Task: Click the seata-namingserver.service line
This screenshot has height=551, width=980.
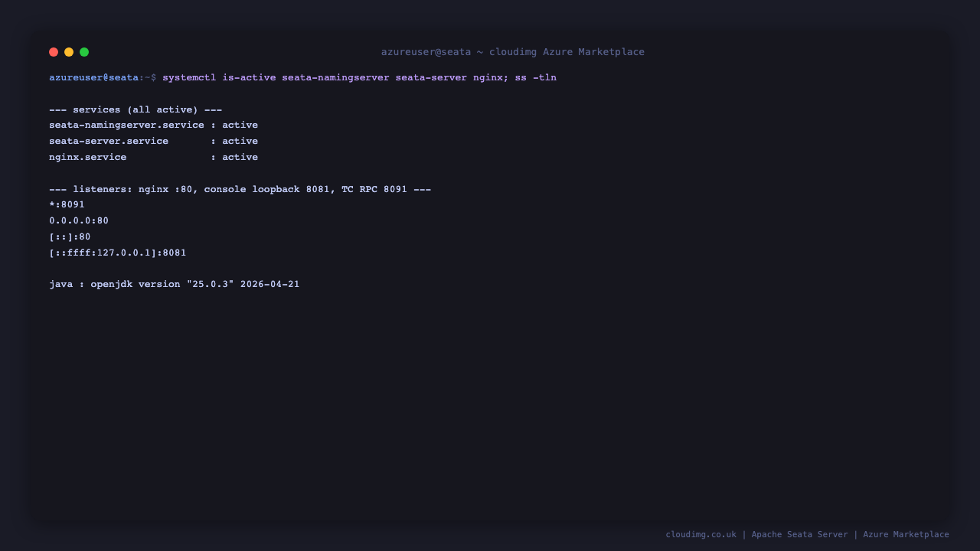Action: 153,126
